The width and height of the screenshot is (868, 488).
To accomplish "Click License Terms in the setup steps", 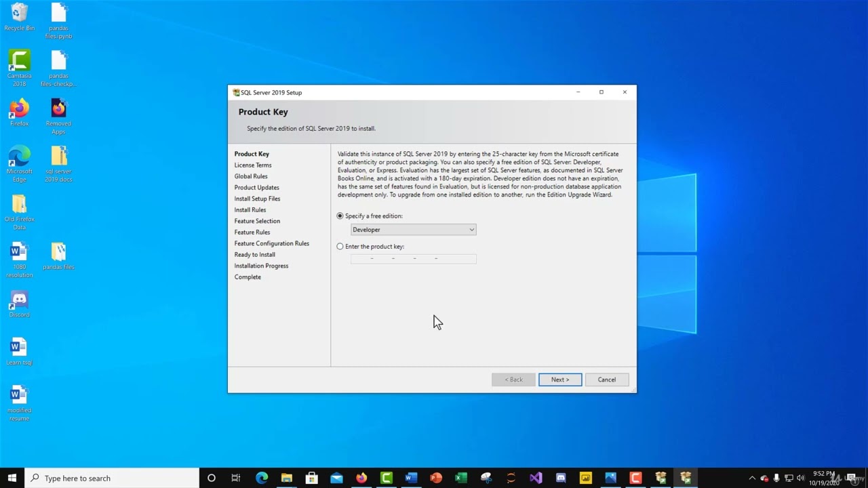I will 253,165.
